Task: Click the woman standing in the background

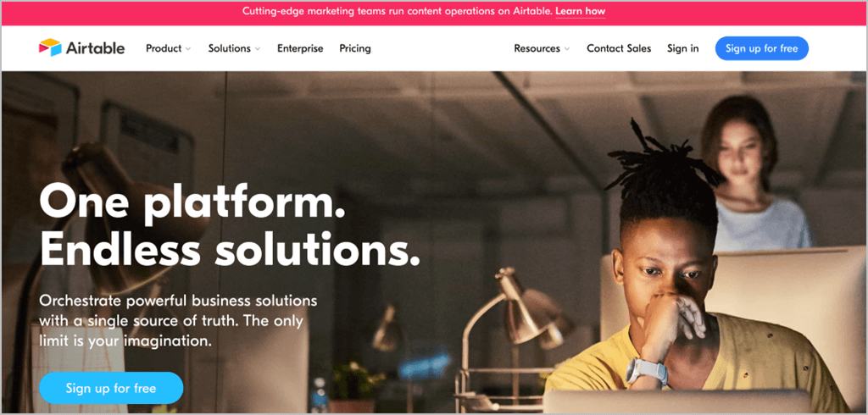Action: coord(753,172)
